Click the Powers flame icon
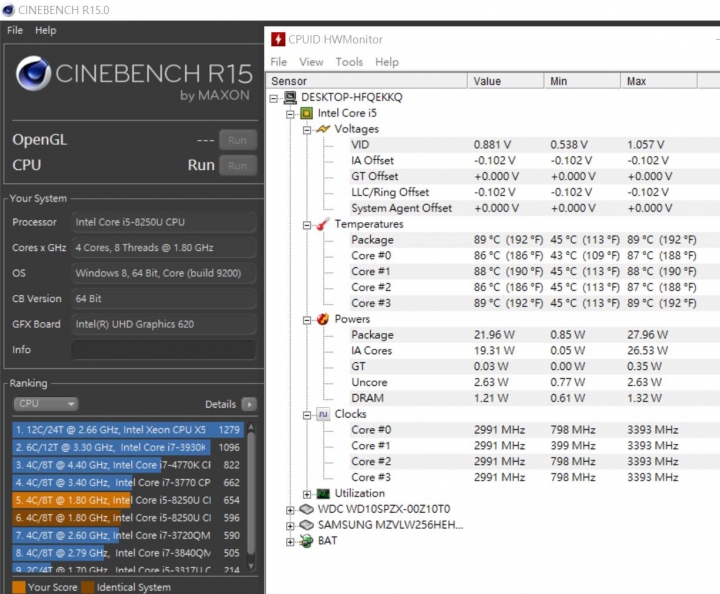The width and height of the screenshot is (720, 594). tap(323, 319)
